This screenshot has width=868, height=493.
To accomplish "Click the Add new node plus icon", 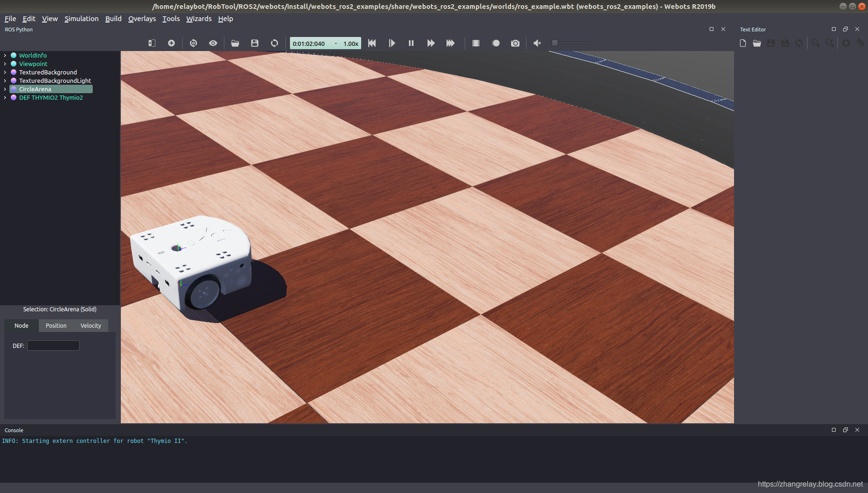I will tap(171, 43).
